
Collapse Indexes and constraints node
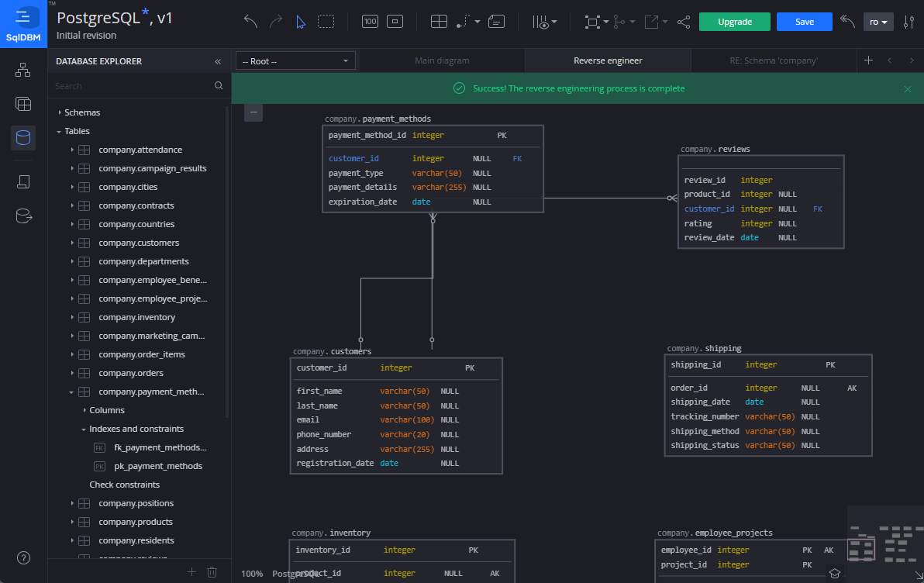(x=84, y=429)
